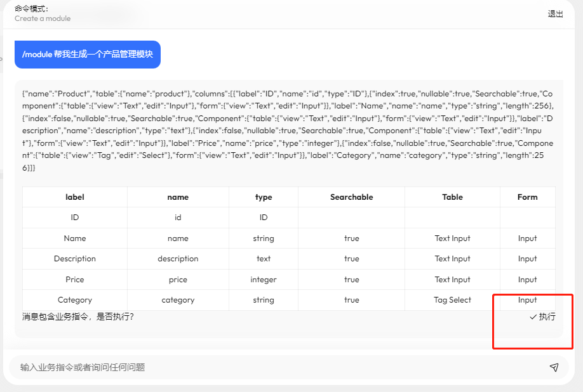Screen dimensions: 583x392
Task: Select the 'ID' label cell
Action: [x=75, y=218]
